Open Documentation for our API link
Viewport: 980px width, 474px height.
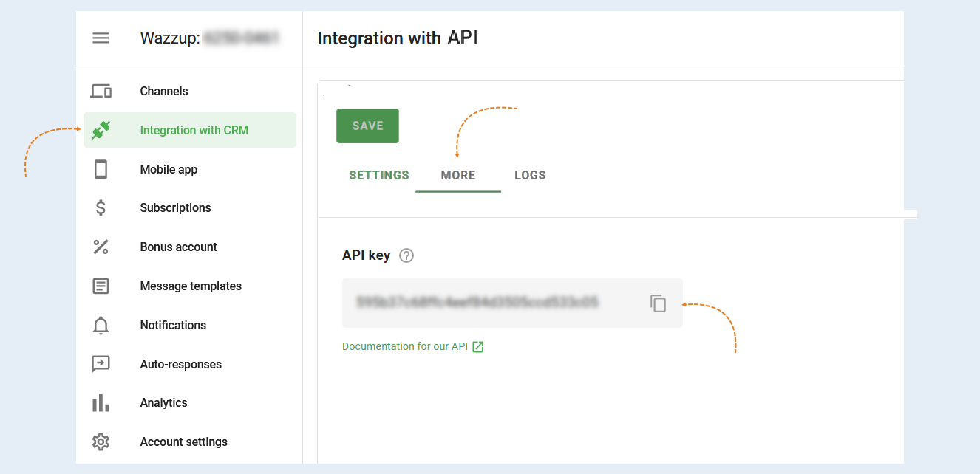click(405, 346)
